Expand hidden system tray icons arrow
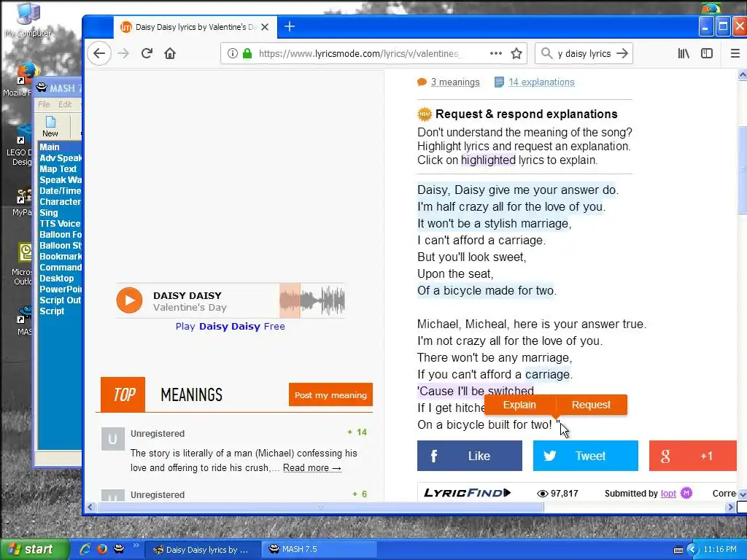The image size is (747, 560). pos(693,550)
